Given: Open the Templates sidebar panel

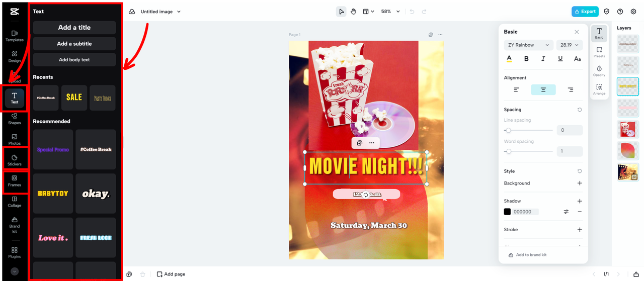Looking at the screenshot, I should pos(14,36).
